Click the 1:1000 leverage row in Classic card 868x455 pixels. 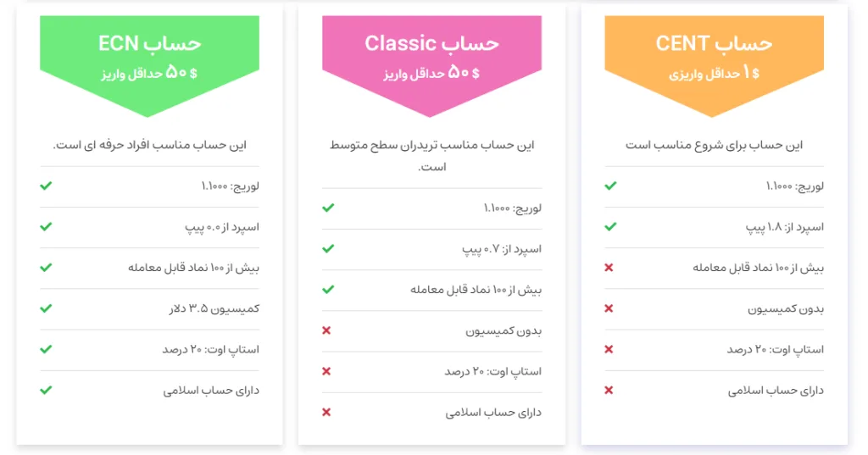(512, 208)
